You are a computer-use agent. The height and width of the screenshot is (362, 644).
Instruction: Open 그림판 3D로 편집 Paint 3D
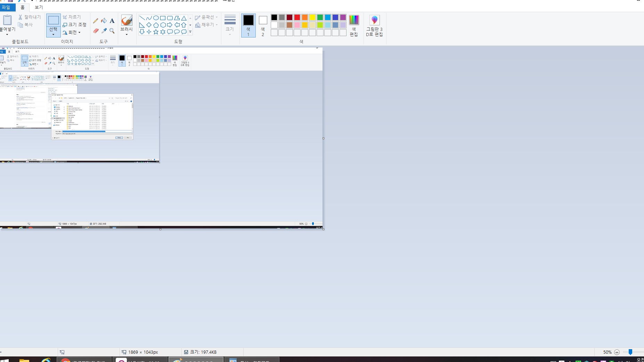(374, 26)
